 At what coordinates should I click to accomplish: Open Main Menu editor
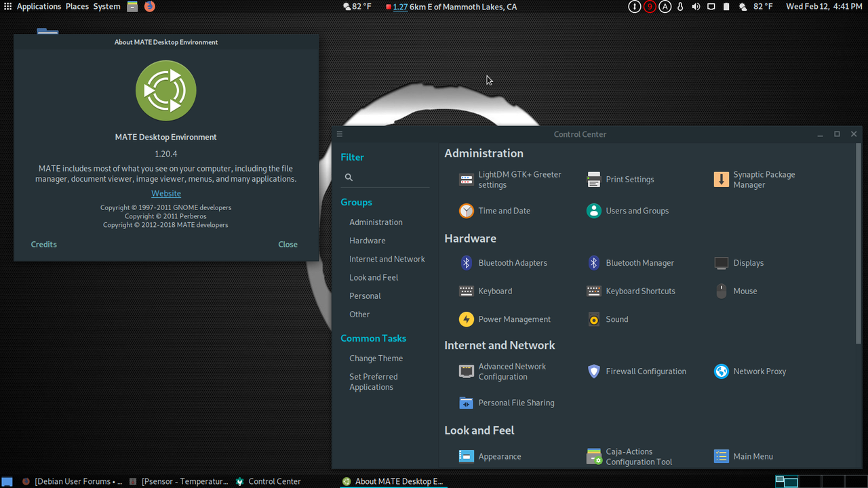coord(743,457)
